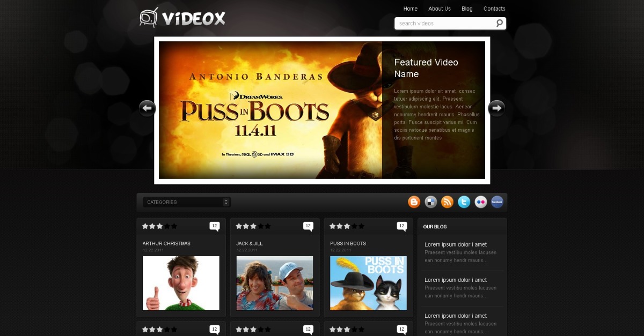
Task: Advance slider with the right arrow
Action: pos(496,109)
